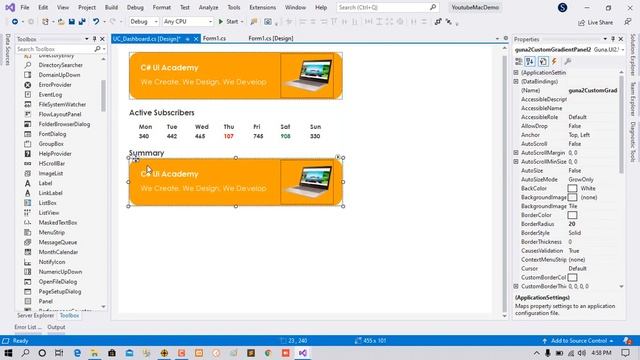640x360 pixels.
Task: Select FlowLayoutPanel in the Toolbox
Action: pyautogui.click(x=60, y=114)
